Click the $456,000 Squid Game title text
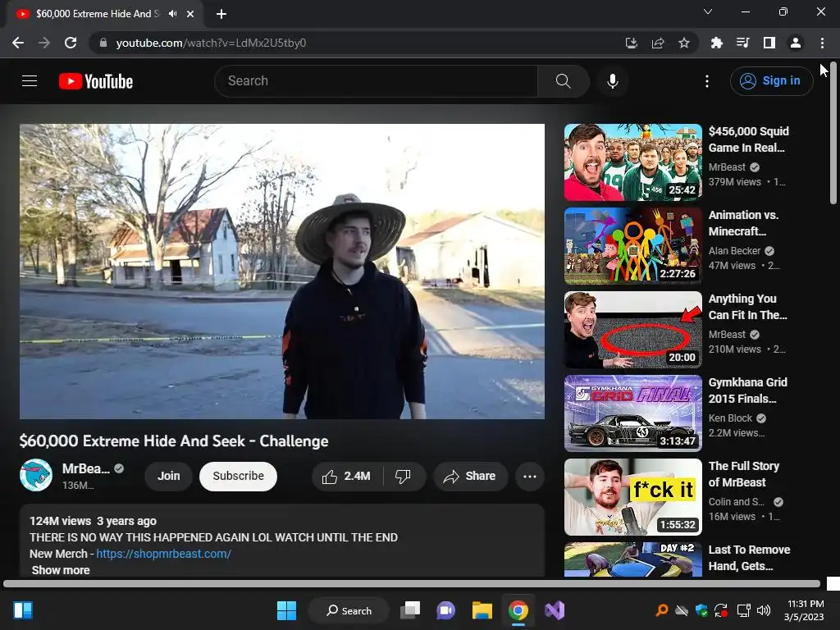 point(748,139)
